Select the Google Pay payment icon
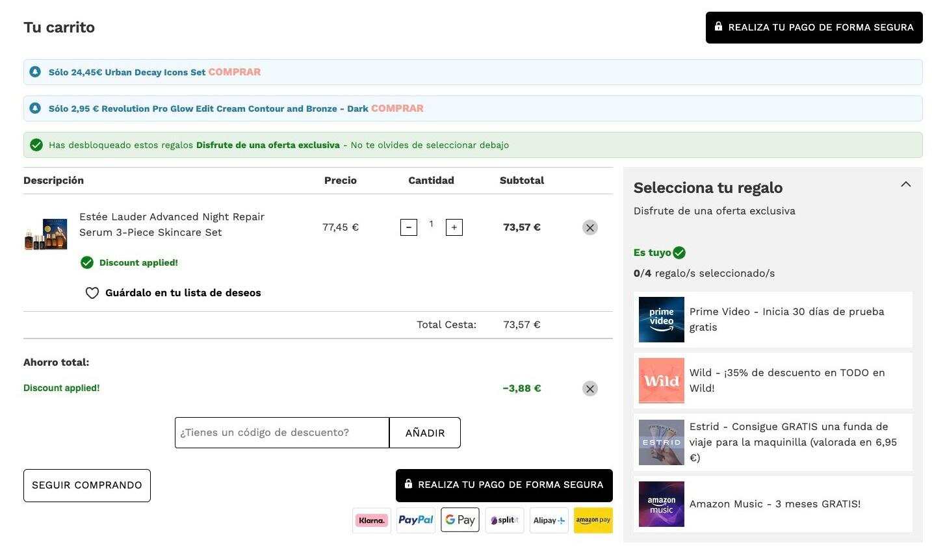The image size is (932, 560). coord(460,520)
